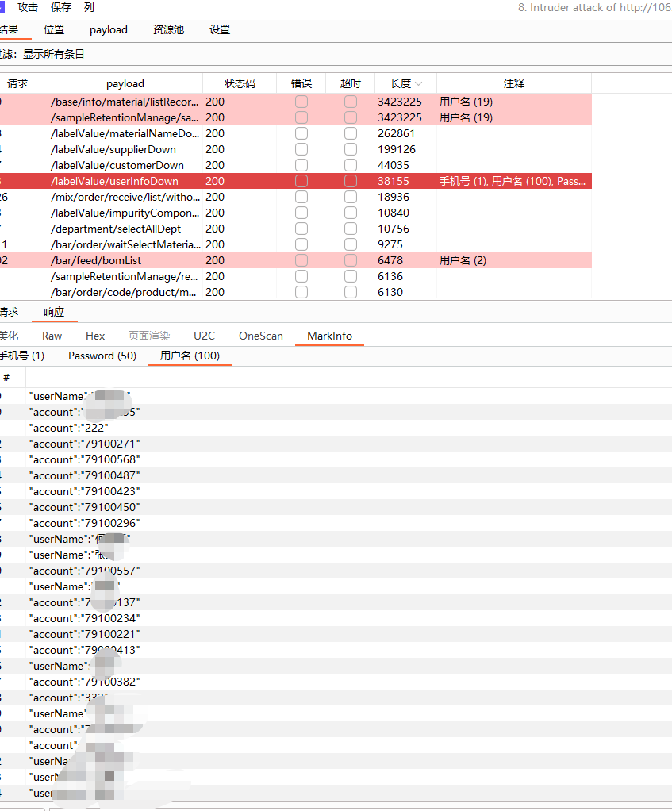Toggle 超时 checkbox for /base/info/material/listRecor row
The height and width of the screenshot is (811, 672).
pos(351,102)
